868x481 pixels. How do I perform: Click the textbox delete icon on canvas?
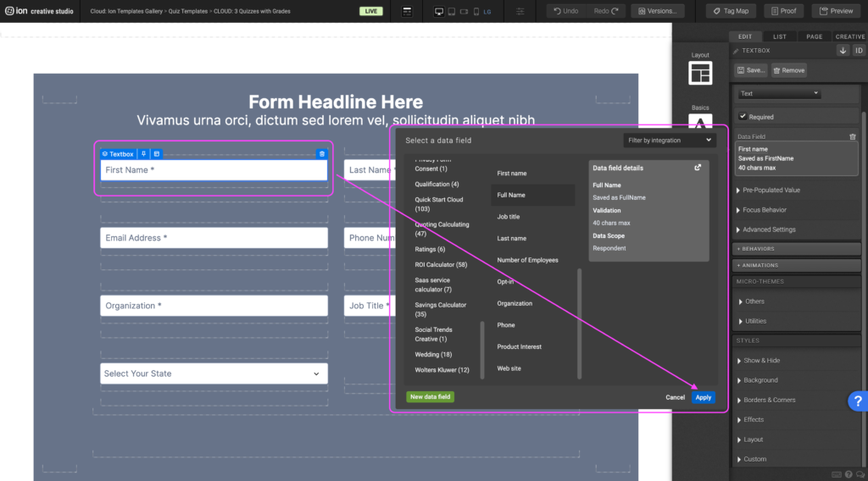point(321,154)
